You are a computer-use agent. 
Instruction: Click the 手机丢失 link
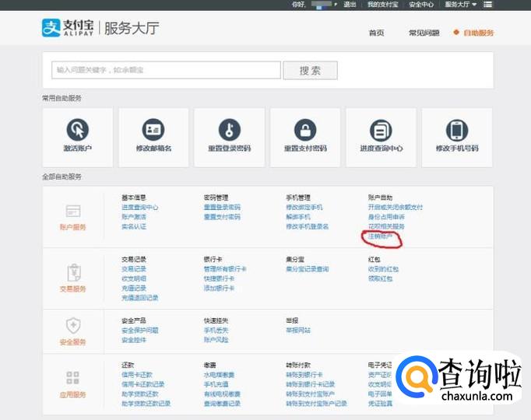pos(216,331)
